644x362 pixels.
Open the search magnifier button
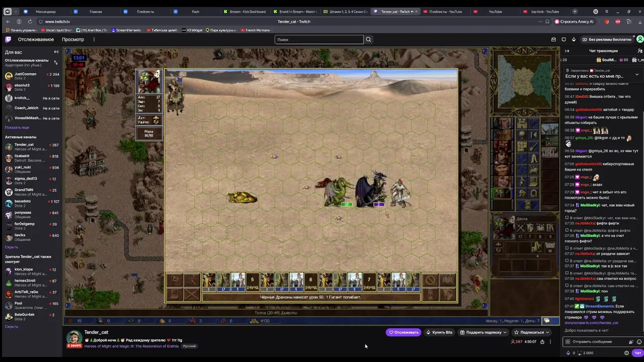[368, 39]
